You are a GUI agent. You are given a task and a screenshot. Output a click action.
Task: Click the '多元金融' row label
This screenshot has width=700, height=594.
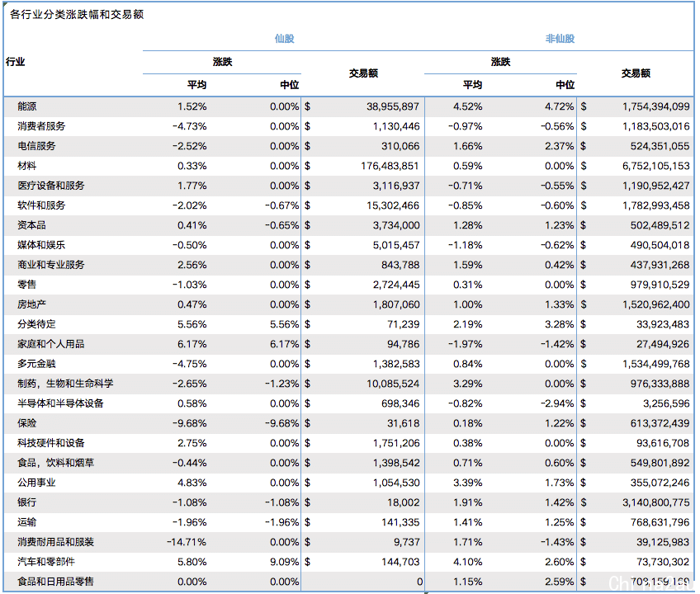tap(36, 364)
